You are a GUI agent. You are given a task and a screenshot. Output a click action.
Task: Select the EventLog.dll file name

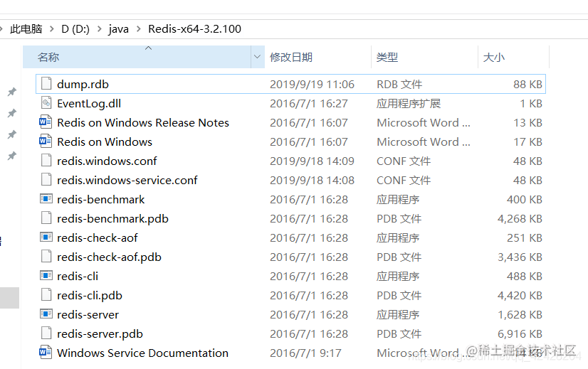click(x=89, y=103)
